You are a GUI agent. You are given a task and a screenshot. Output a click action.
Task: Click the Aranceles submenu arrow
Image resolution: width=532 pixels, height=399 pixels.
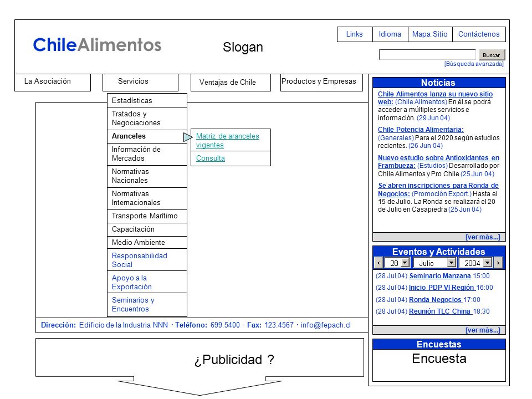pyautogui.click(x=188, y=137)
